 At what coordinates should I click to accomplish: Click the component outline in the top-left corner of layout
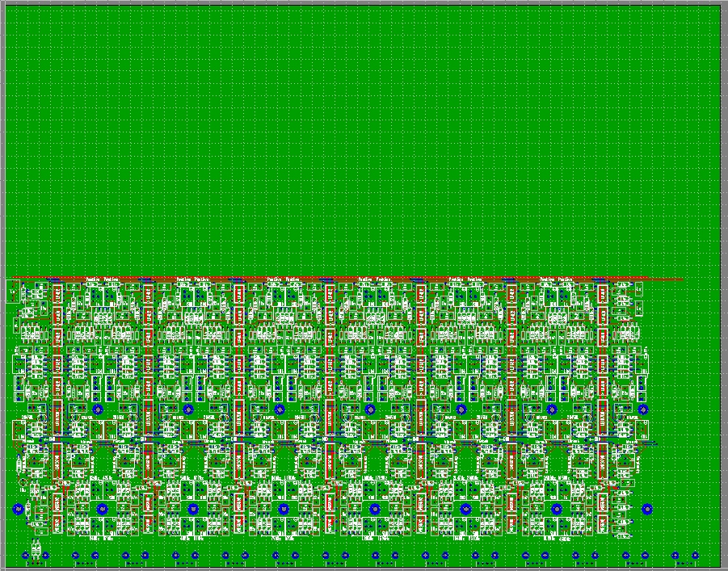[12, 291]
